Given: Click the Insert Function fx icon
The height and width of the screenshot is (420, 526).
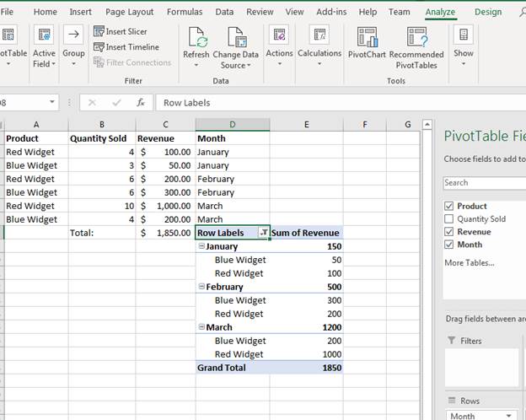Looking at the screenshot, I should pyautogui.click(x=141, y=102).
